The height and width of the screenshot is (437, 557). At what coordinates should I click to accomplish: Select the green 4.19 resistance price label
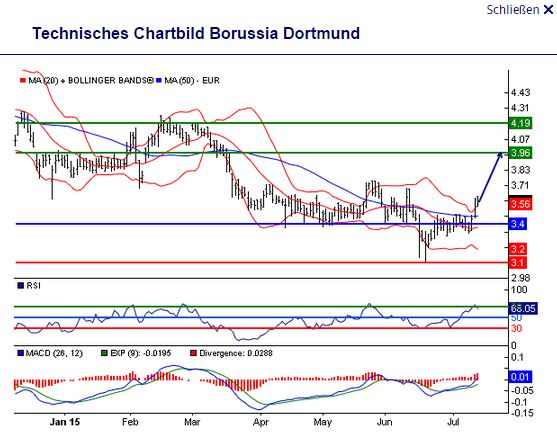click(x=520, y=123)
